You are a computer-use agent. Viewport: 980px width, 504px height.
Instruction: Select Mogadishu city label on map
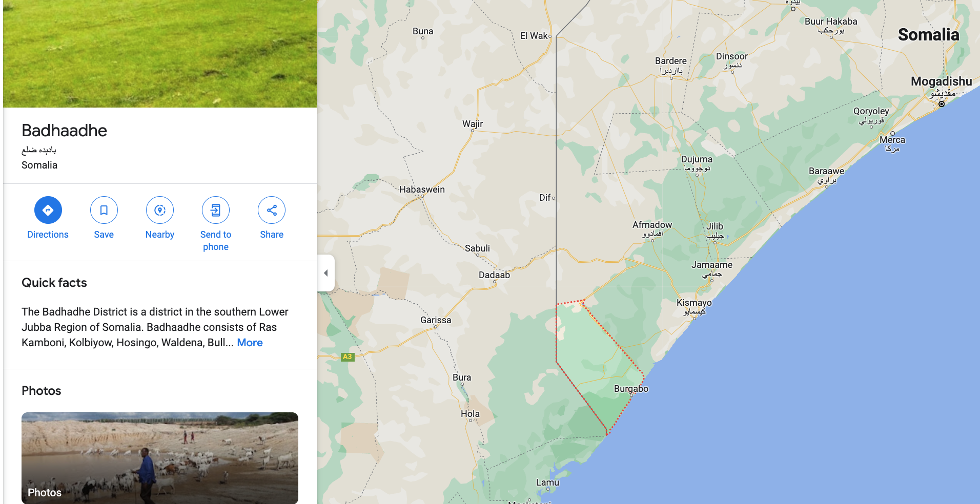(x=941, y=81)
